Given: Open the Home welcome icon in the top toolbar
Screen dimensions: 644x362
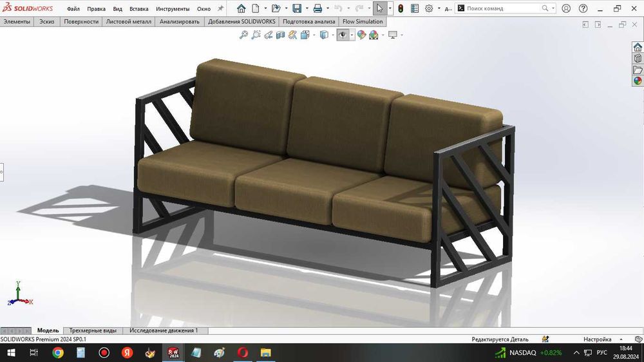Looking at the screenshot, I should click(x=241, y=8).
